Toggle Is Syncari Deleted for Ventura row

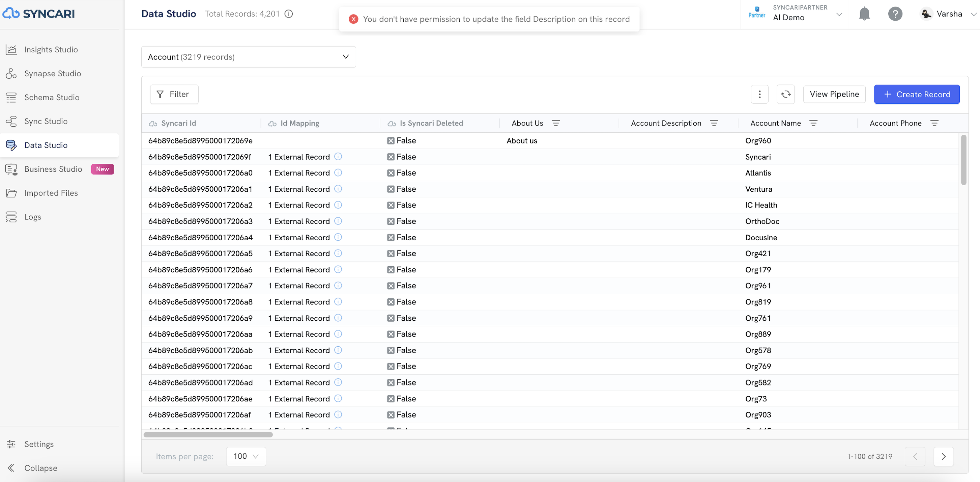click(x=391, y=189)
